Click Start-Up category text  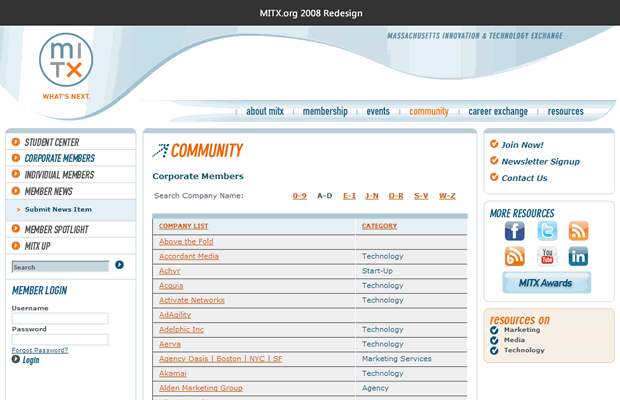[x=377, y=271]
